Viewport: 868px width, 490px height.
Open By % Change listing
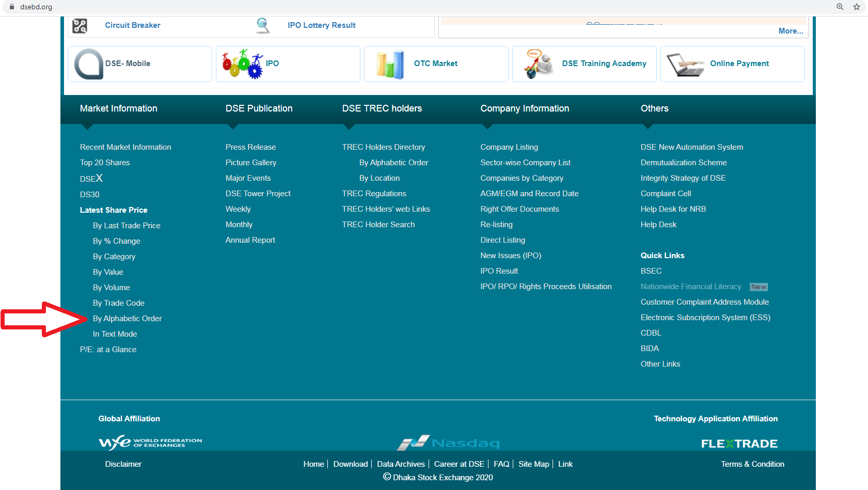(117, 241)
